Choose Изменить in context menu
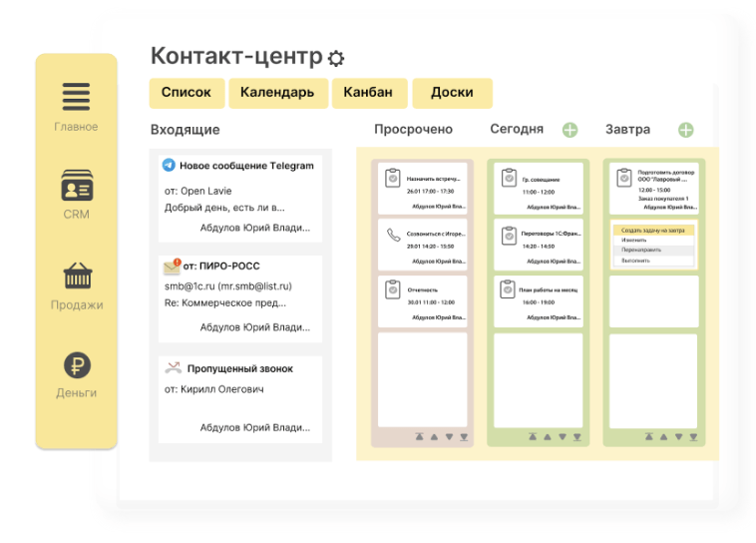Viewport: 756px width, 543px height. 653,240
